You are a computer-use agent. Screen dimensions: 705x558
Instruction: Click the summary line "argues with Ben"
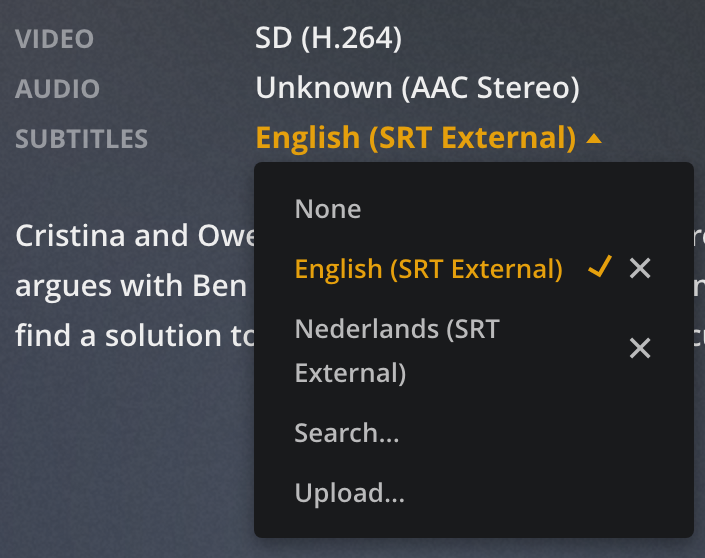(x=131, y=285)
